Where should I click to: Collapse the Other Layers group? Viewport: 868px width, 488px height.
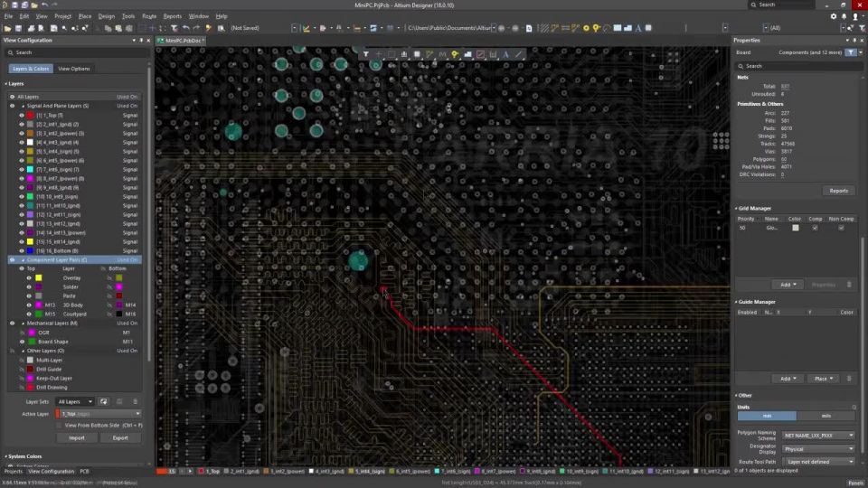point(23,351)
